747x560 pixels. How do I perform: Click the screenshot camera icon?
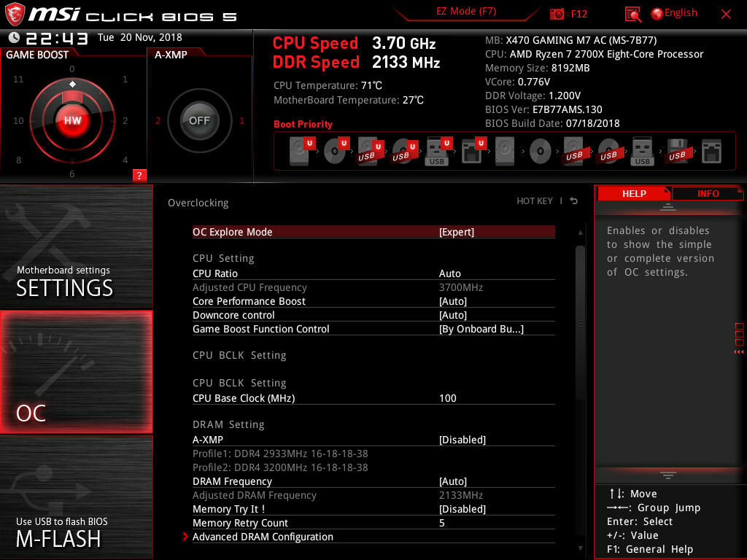coord(557,14)
